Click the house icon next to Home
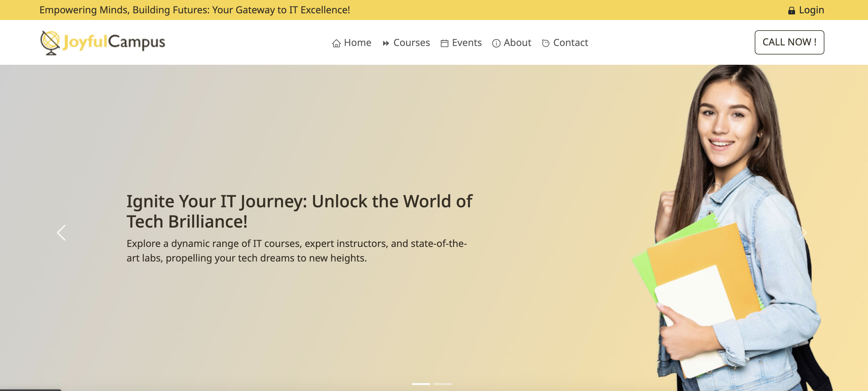Viewport: 868px width, 391px height. coord(336,44)
